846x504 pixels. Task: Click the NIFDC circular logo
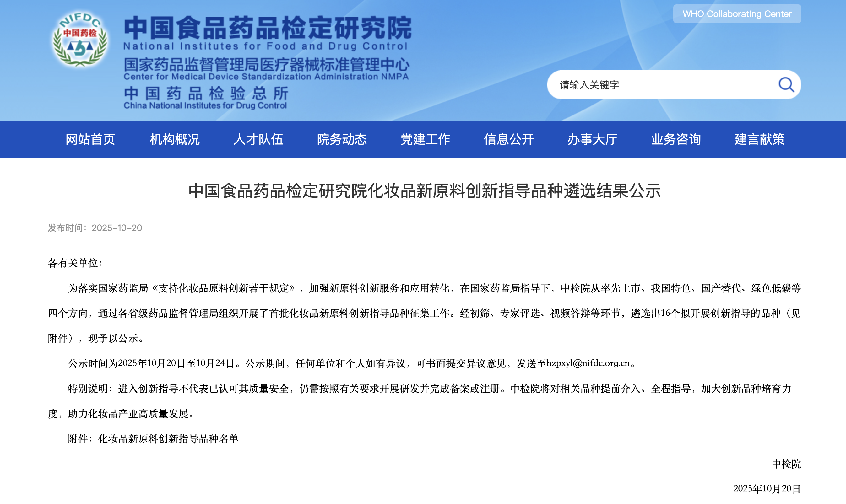coord(80,40)
